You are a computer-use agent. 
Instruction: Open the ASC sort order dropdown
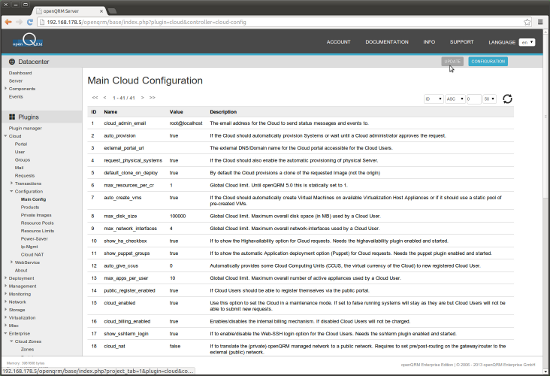click(455, 99)
